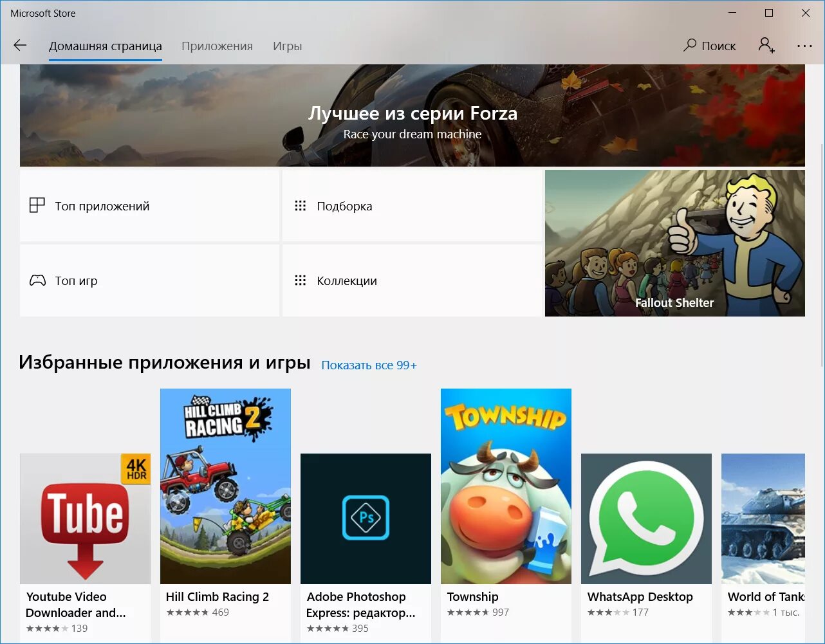Click the Подборка dots icon

pos(300,206)
